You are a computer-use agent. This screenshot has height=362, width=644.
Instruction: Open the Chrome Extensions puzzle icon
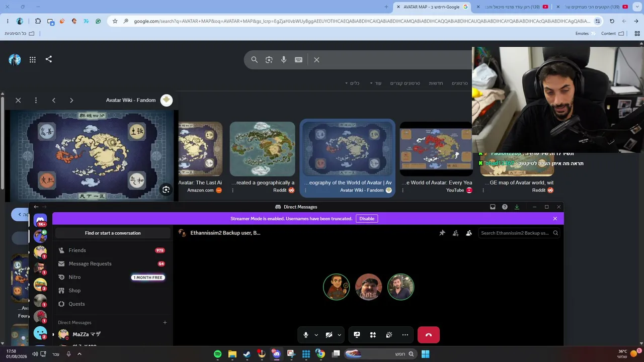click(x=38, y=21)
